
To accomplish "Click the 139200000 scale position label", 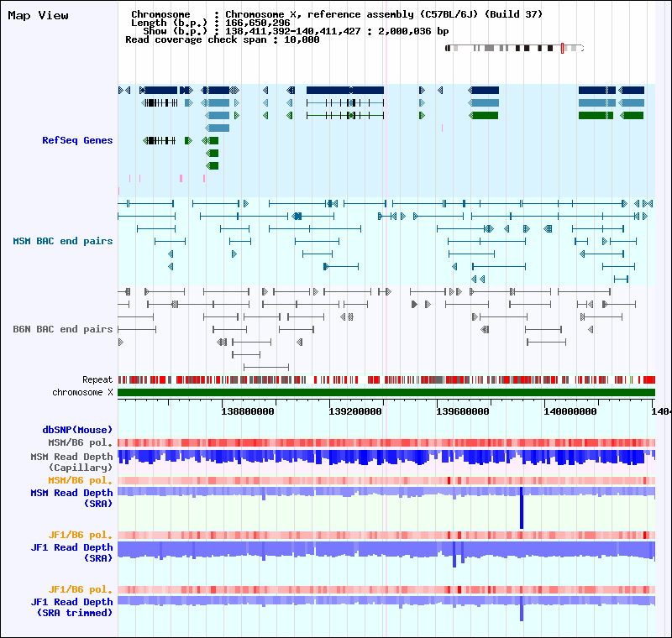I will [355, 411].
